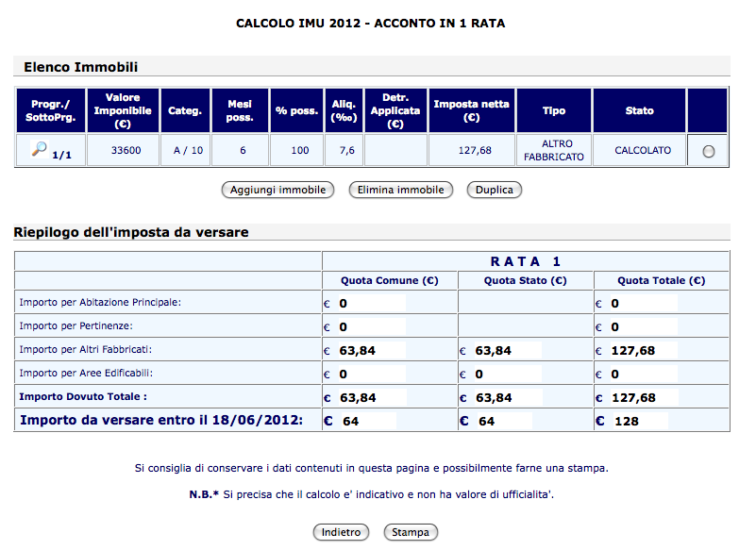Image resolution: width=756 pixels, height=550 pixels.
Task: Click Quota Comune field for Pertinenze
Action: click(x=371, y=326)
